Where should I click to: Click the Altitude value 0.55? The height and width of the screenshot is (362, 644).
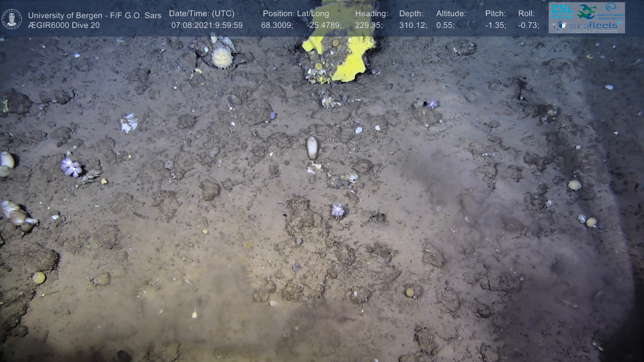tap(445, 25)
